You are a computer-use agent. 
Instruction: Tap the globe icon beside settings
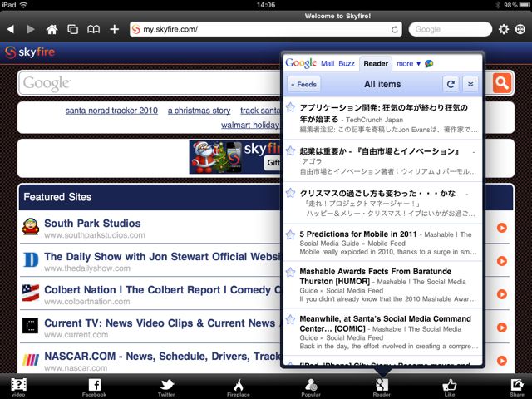point(520,29)
